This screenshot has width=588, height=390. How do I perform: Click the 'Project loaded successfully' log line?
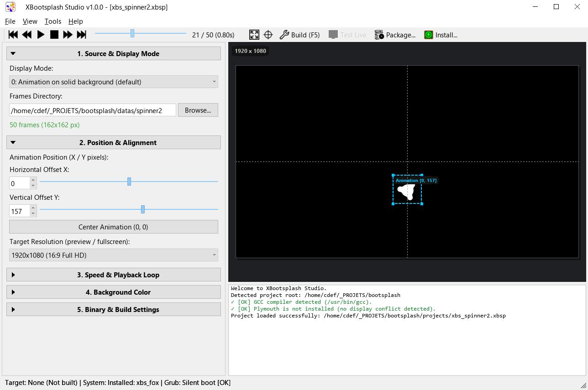pyautogui.click(x=368, y=316)
